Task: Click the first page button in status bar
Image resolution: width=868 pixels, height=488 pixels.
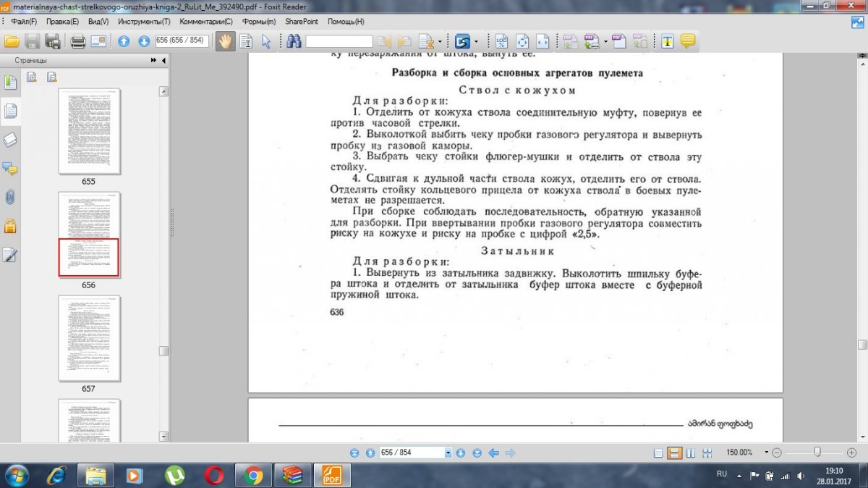Action: 354,453
